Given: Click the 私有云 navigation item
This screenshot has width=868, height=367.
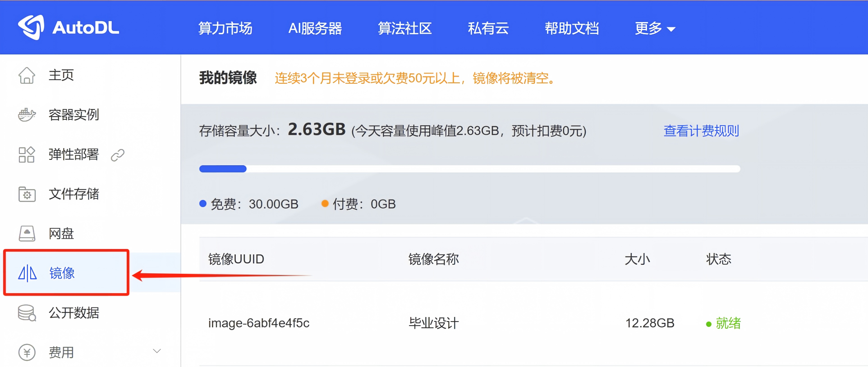Looking at the screenshot, I should tap(488, 28).
